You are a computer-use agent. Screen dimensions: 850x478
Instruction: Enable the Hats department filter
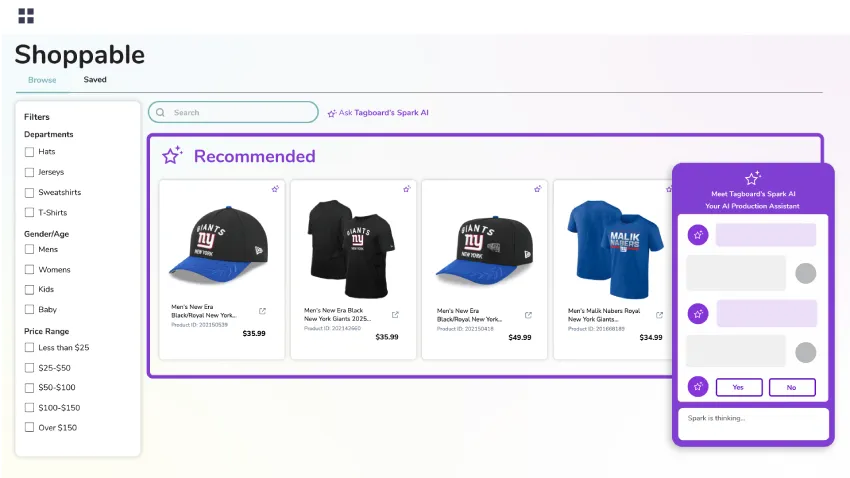tap(29, 152)
